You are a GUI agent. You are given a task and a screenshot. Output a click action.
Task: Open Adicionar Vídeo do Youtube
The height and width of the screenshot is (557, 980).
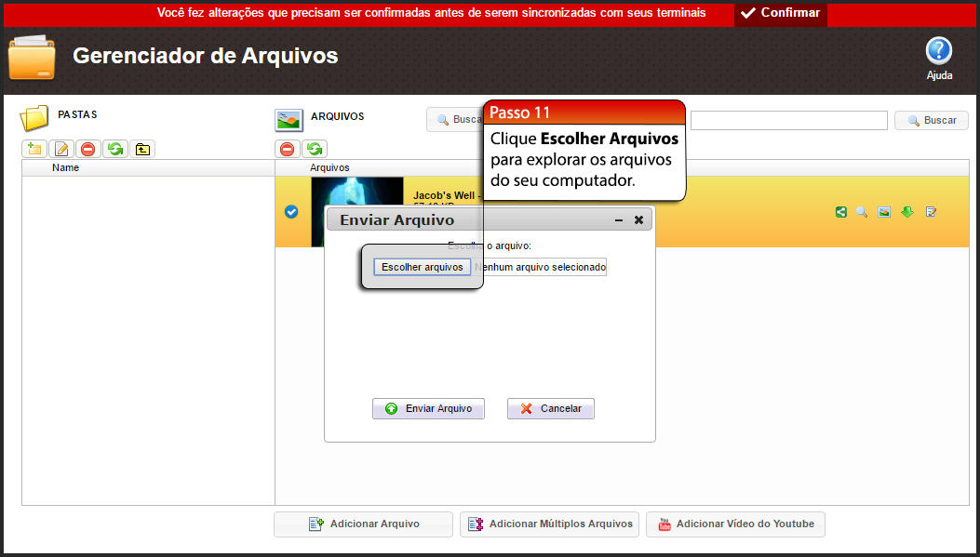pos(735,524)
